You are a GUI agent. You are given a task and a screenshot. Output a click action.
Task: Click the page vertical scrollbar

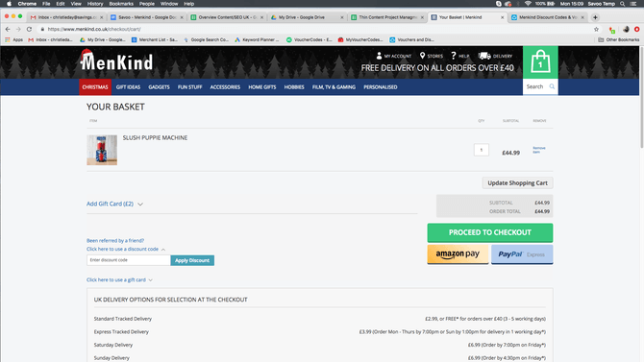(x=641, y=97)
